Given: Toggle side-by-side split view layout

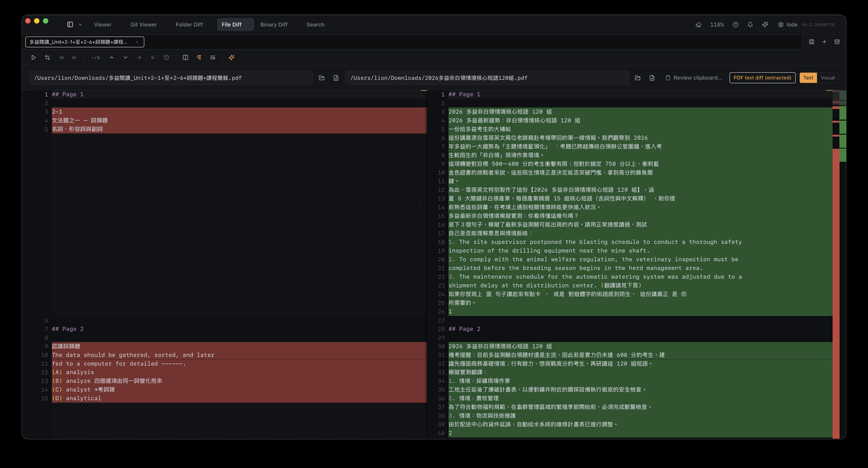Looking at the screenshot, I should 186,57.
